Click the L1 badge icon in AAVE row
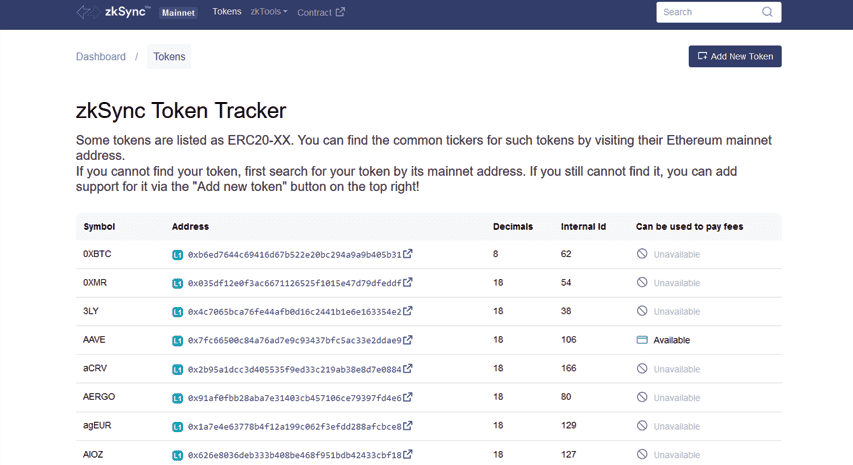This screenshot has width=853, height=465. (177, 340)
